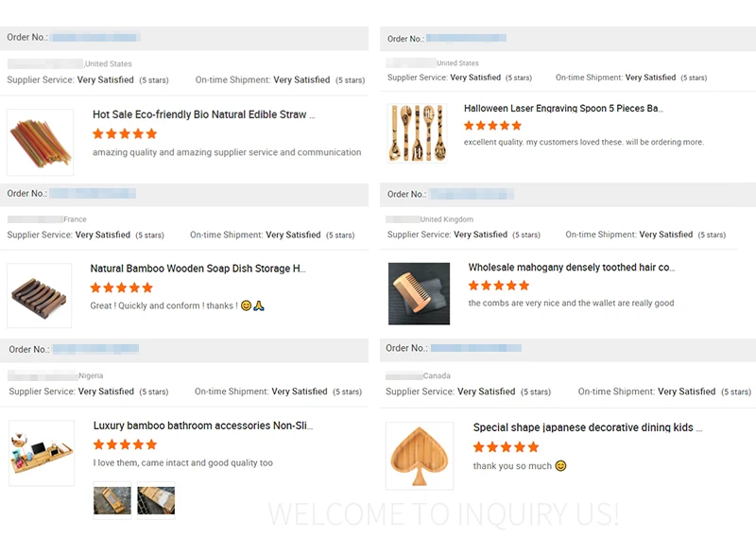Click the orange stars on the soap dish review

(x=121, y=287)
